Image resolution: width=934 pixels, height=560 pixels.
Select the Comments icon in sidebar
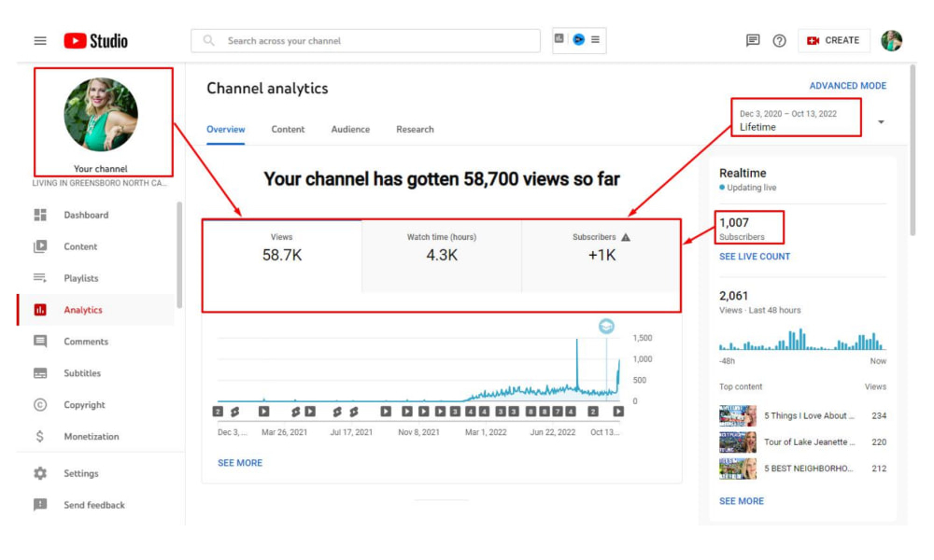pyautogui.click(x=40, y=342)
